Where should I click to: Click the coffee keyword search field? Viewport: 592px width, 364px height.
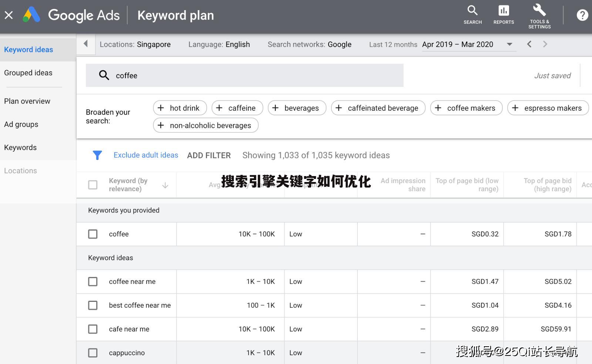(245, 75)
